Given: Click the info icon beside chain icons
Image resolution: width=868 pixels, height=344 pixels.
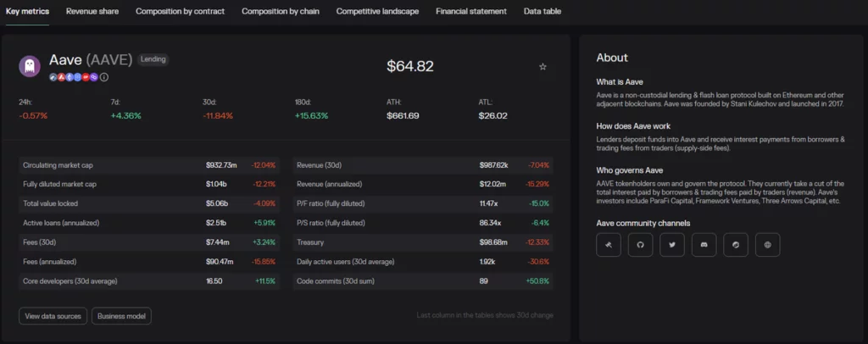Looking at the screenshot, I should 104,77.
